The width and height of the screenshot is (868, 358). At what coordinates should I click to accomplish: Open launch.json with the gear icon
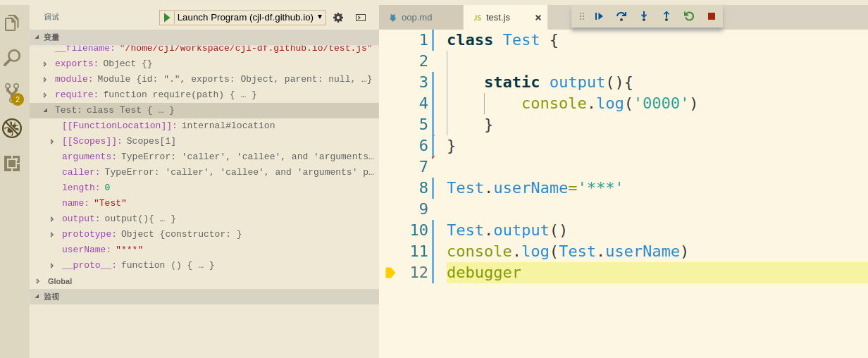click(x=338, y=18)
